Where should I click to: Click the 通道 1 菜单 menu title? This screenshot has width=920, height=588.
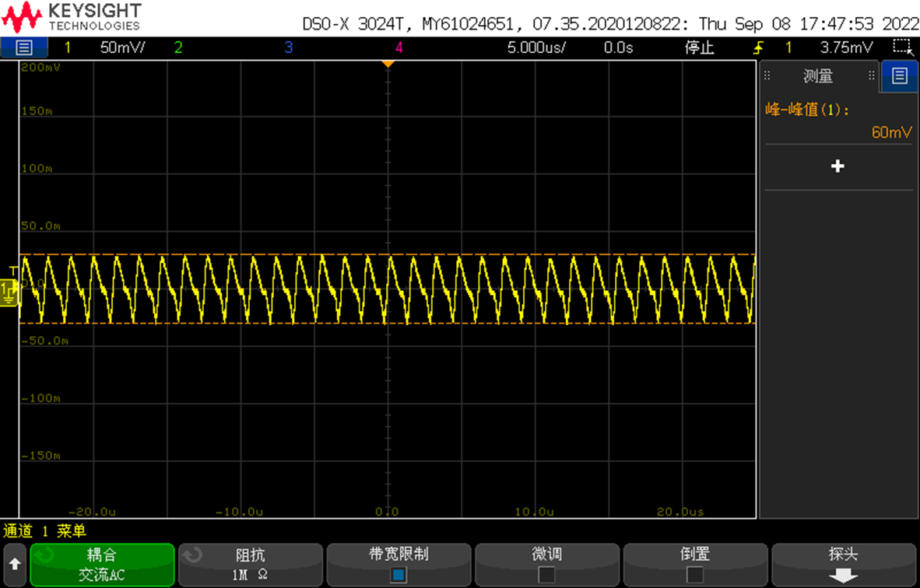tap(44, 531)
